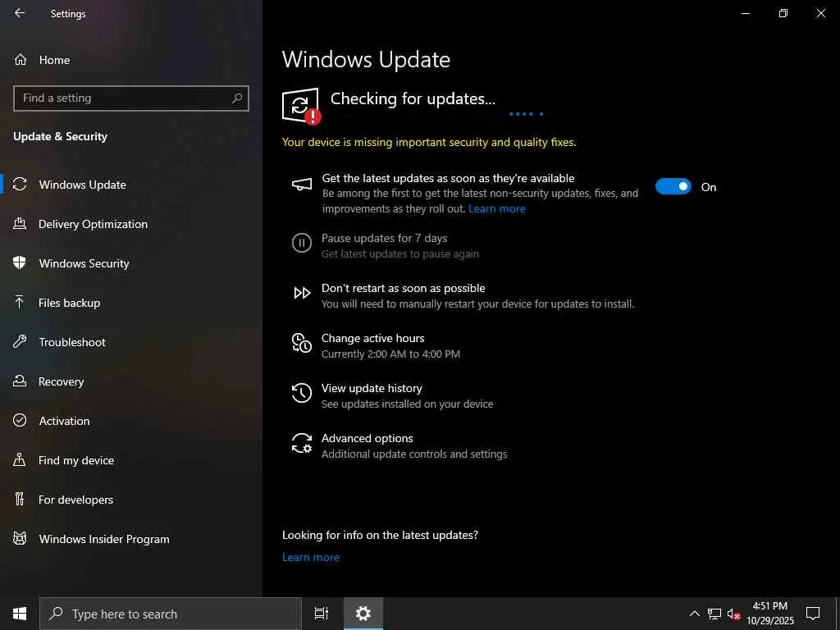This screenshot has width=840, height=630.
Task: Click the muted volume icon in tray
Action: click(733, 614)
